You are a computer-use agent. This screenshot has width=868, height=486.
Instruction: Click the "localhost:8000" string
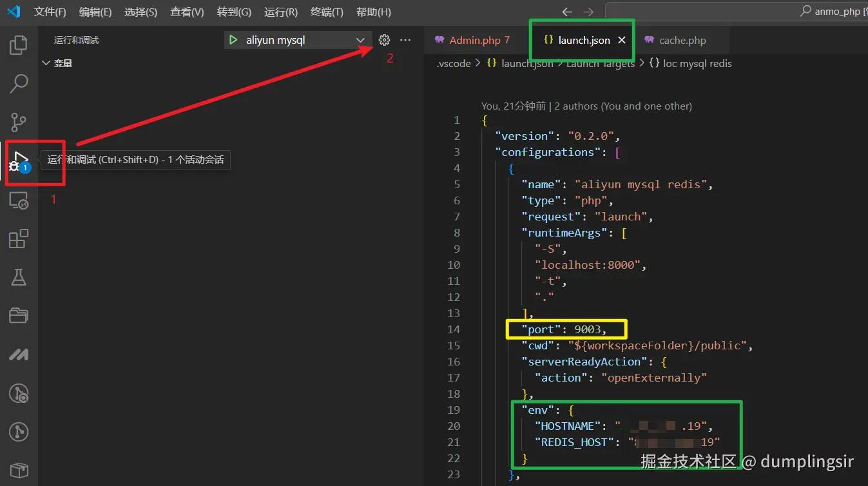(x=587, y=265)
